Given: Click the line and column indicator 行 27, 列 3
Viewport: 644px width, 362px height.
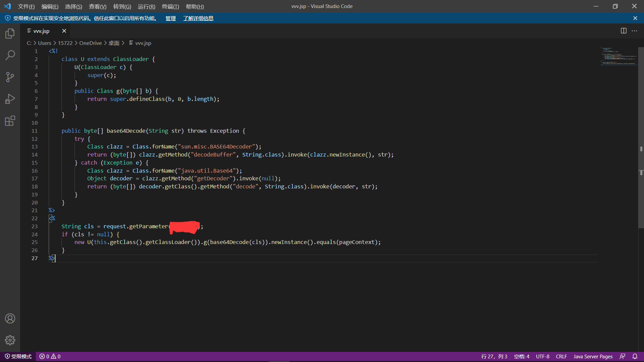Looking at the screenshot, I should click(494, 356).
